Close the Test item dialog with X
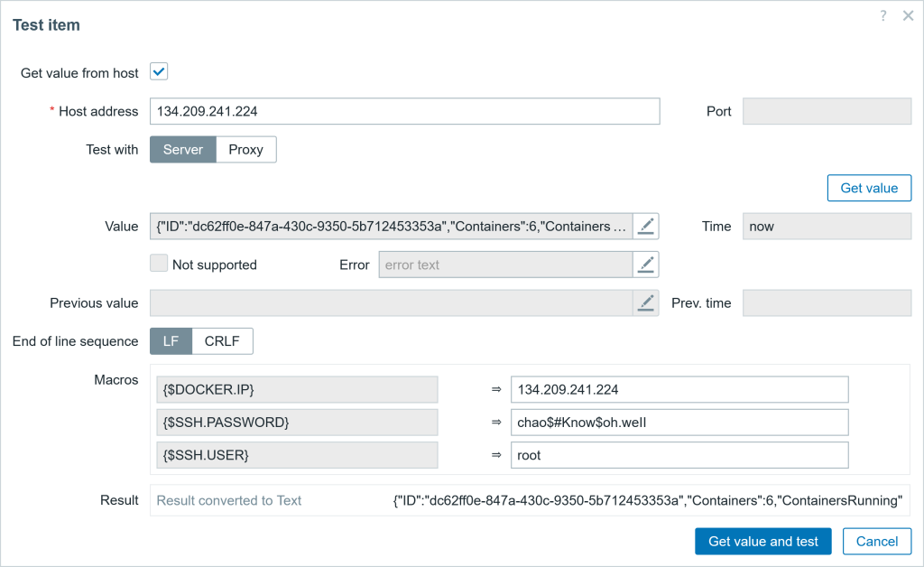The height and width of the screenshot is (567, 924). [x=908, y=16]
